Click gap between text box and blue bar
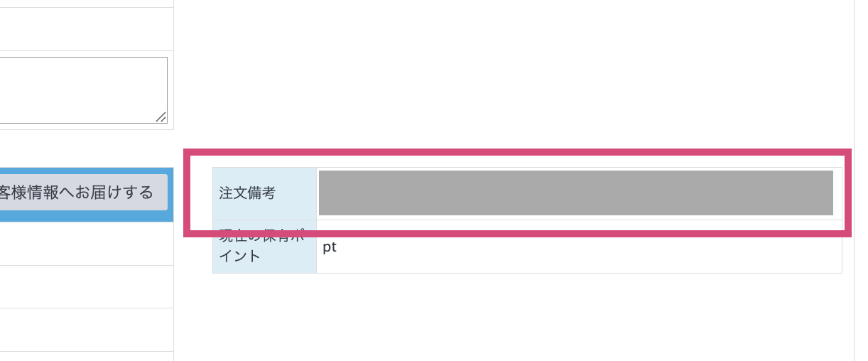Viewport: 868px width, 361px height. pyautogui.click(x=85, y=149)
